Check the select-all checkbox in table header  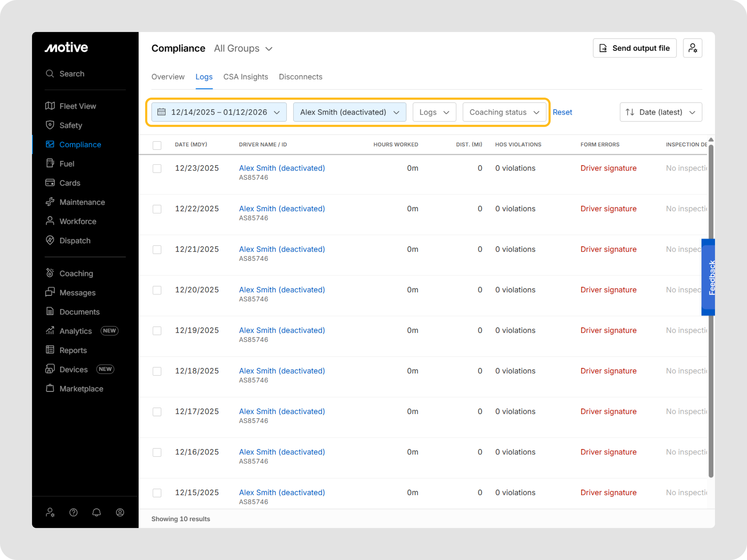157,145
